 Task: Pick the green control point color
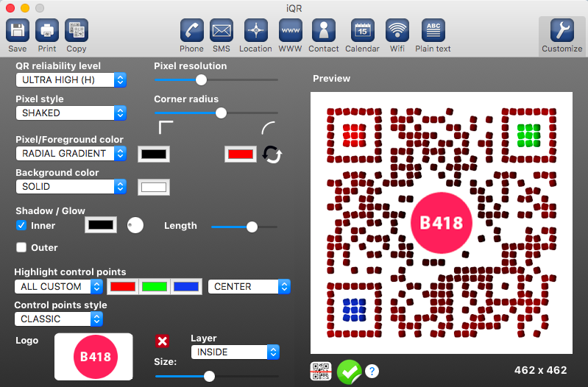pyautogui.click(x=155, y=286)
